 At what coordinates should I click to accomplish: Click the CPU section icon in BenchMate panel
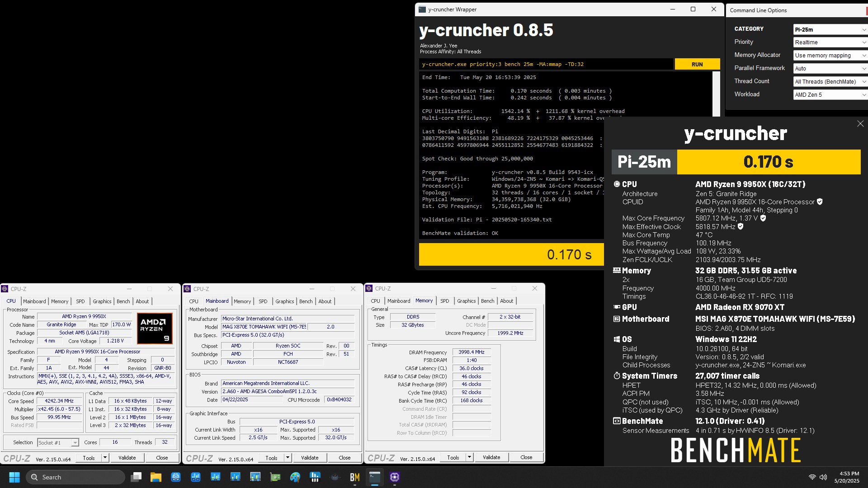pos(617,184)
